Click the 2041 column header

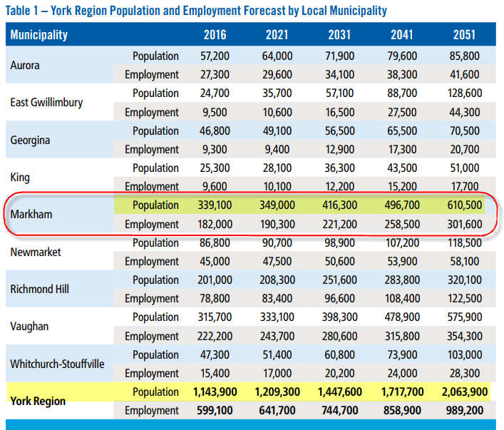[x=402, y=35]
